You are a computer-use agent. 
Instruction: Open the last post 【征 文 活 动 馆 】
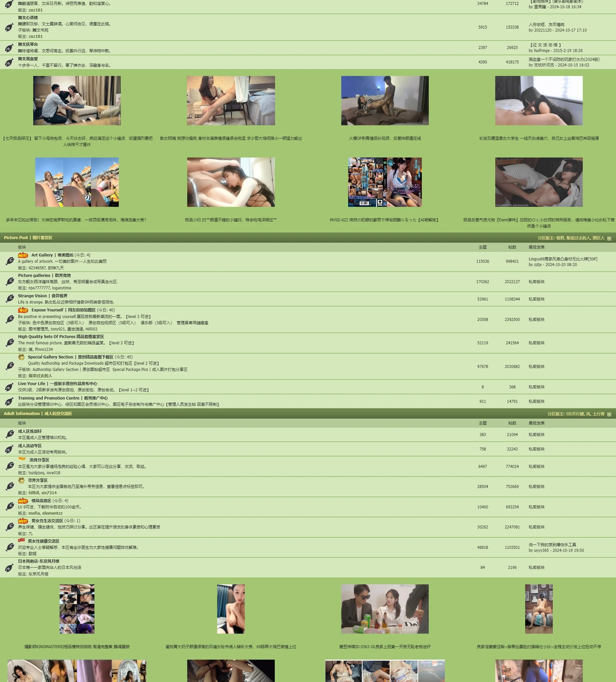[x=545, y=45]
